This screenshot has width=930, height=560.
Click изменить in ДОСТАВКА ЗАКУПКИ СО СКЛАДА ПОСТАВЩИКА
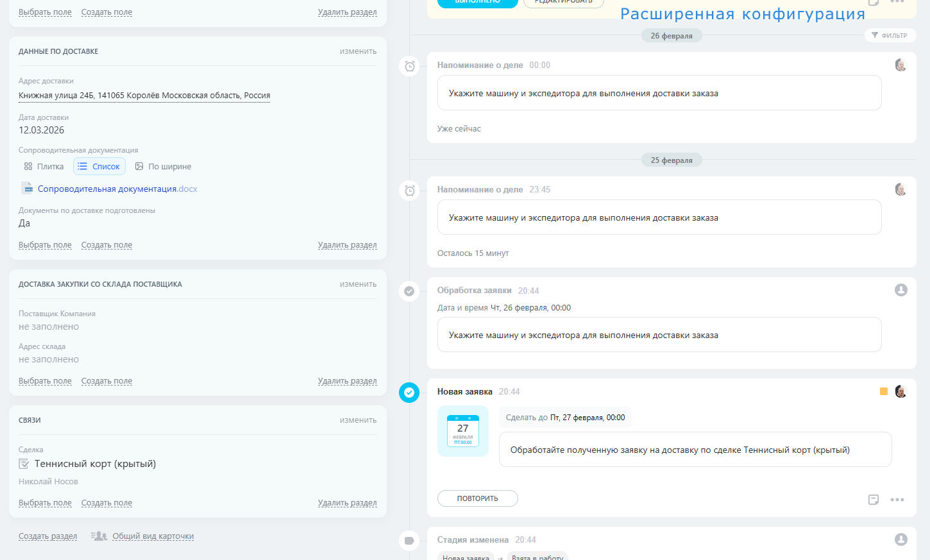click(359, 284)
